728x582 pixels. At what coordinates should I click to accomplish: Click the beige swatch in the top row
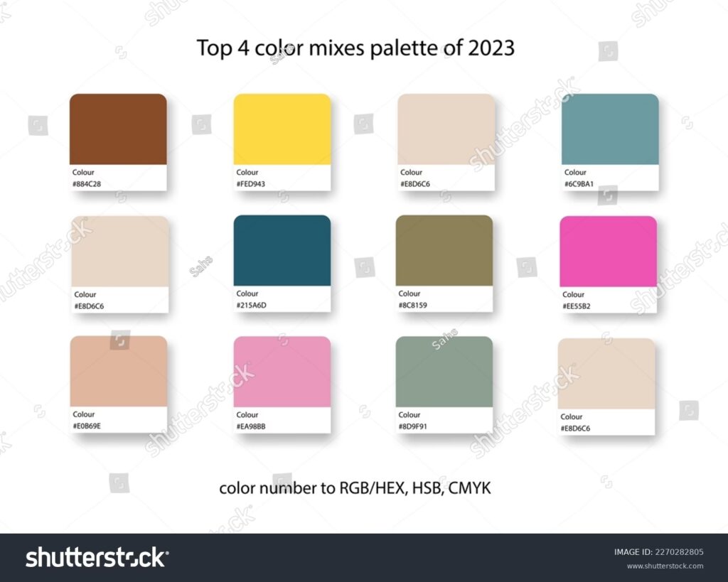coord(446,129)
